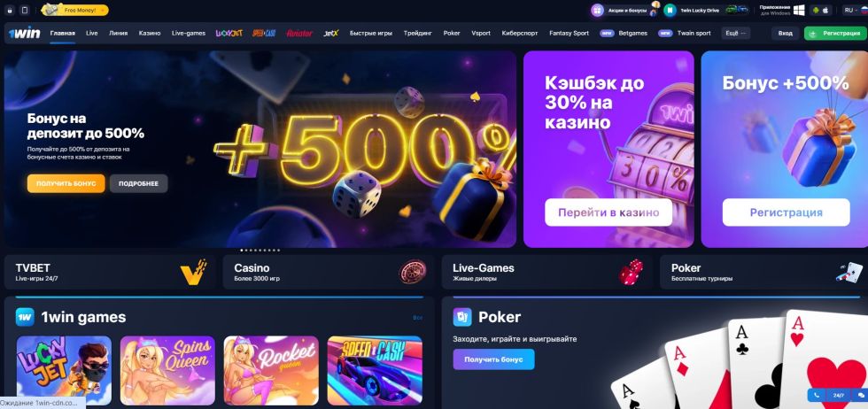Click the green Регистрация button

[x=833, y=34]
